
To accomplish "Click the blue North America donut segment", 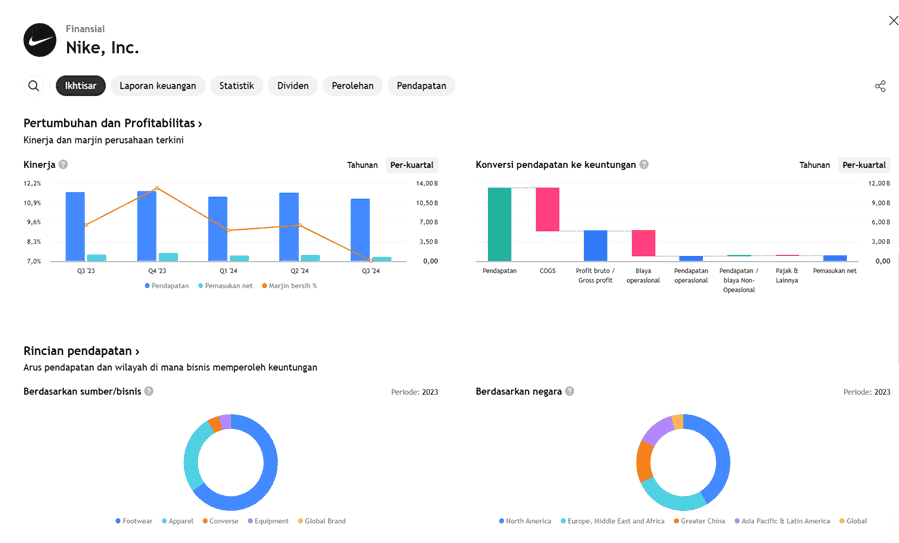I will [722, 459].
